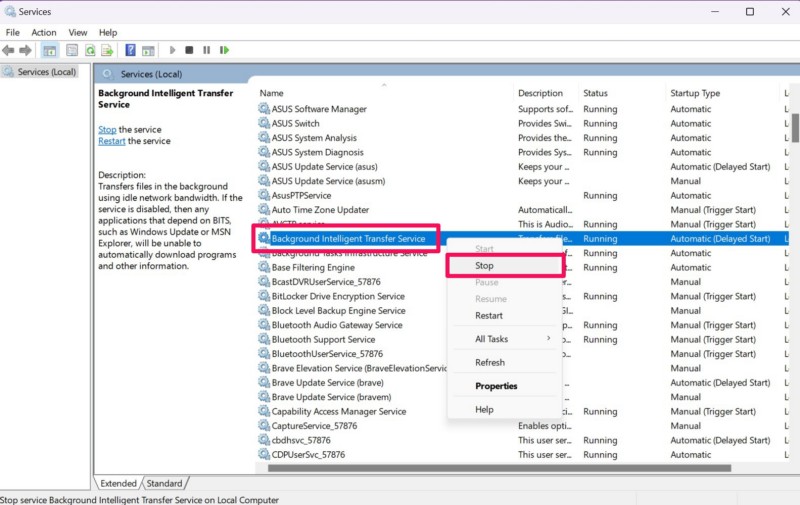Click the Refresh toolbar icon
Viewport: 800px width, 505px height.
pos(91,50)
